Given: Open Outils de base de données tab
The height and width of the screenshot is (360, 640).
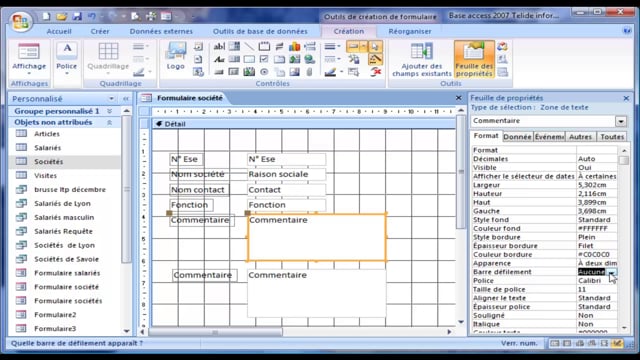Looking at the screenshot, I should pyautogui.click(x=260, y=31).
